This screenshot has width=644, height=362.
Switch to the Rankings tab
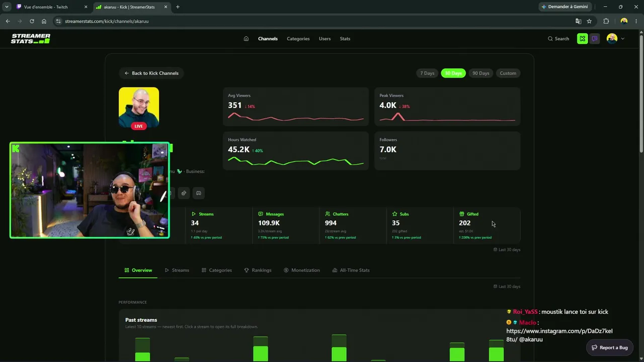click(x=258, y=270)
